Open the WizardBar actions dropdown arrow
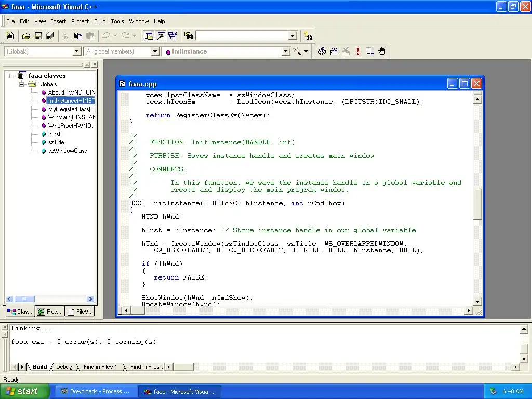 306,51
